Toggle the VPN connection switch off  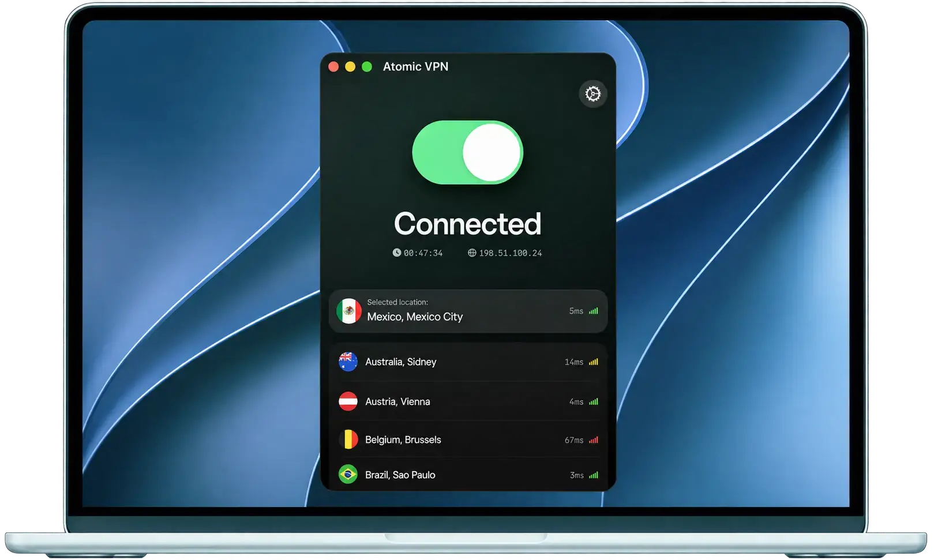coord(467,152)
